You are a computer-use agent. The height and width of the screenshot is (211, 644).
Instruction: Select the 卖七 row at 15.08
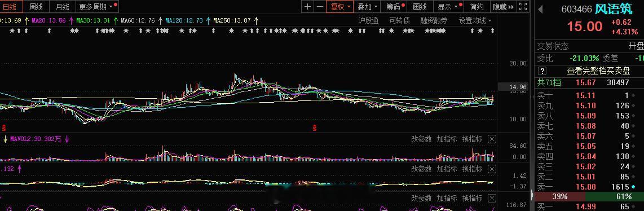[590, 126]
